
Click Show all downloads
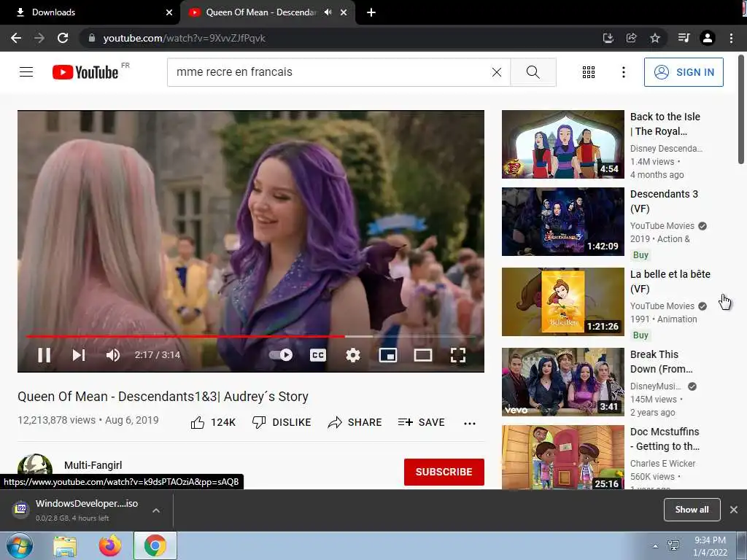pos(692,510)
